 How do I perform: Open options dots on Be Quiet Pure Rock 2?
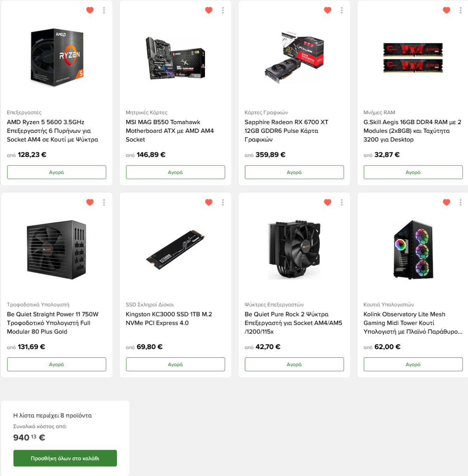(x=342, y=202)
